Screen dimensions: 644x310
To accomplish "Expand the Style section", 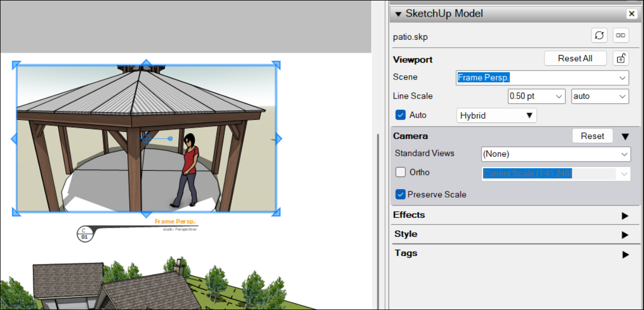I will pos(625,234).
